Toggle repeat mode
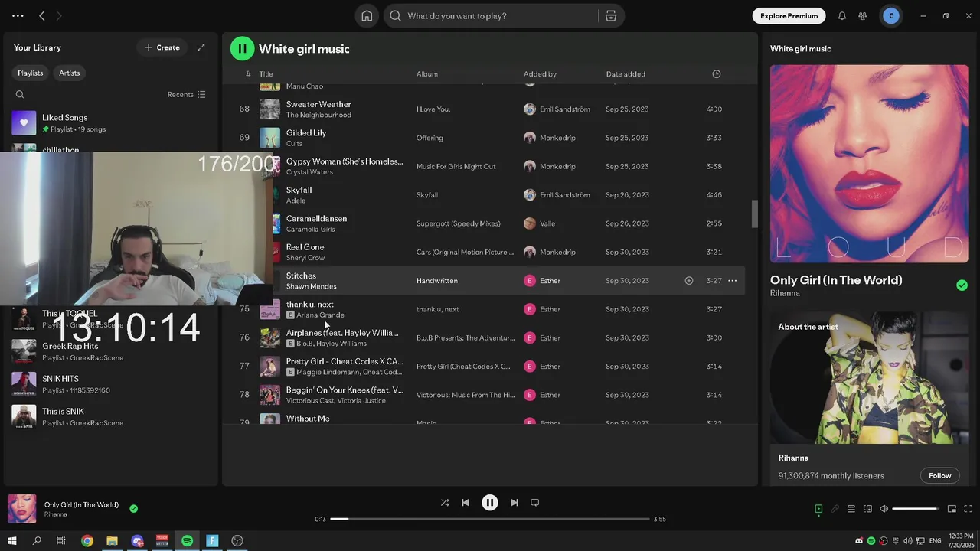Screen dimensions: 980x551 click(x=535, y=503)
